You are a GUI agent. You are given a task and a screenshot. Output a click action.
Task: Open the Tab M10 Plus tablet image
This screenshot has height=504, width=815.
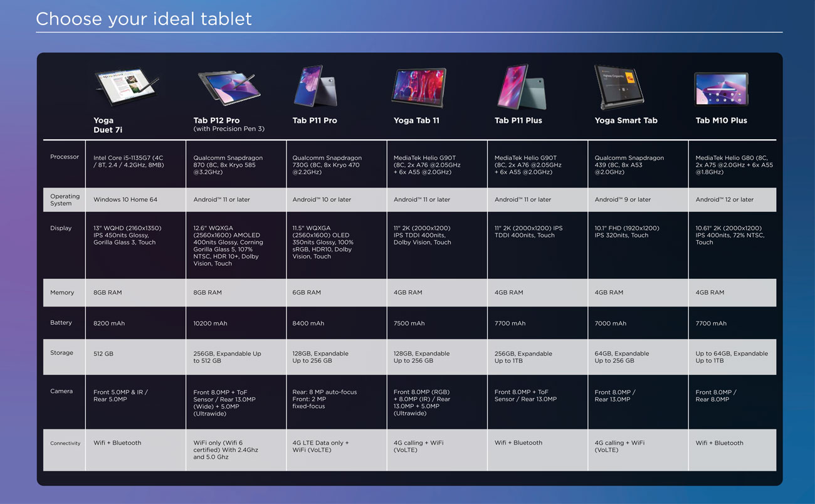(x=721, y=89)
